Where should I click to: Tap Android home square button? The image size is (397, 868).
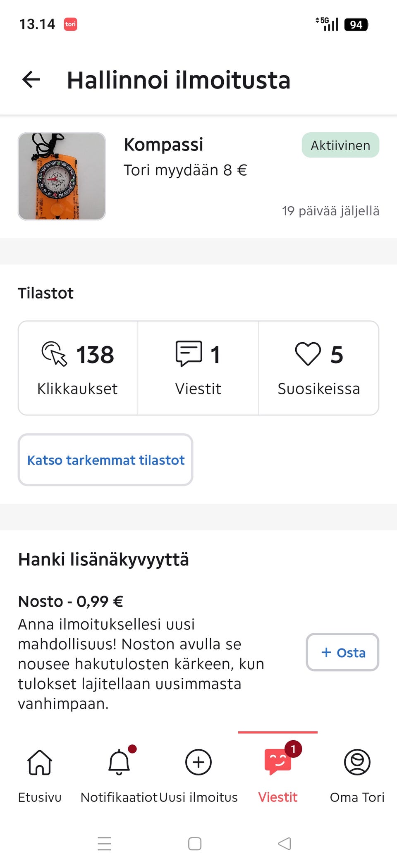(195, 844)
